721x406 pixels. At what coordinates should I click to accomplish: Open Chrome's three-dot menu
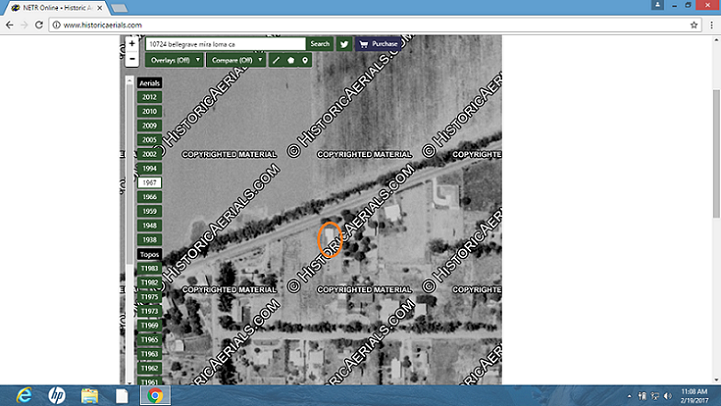click(712, 25)
